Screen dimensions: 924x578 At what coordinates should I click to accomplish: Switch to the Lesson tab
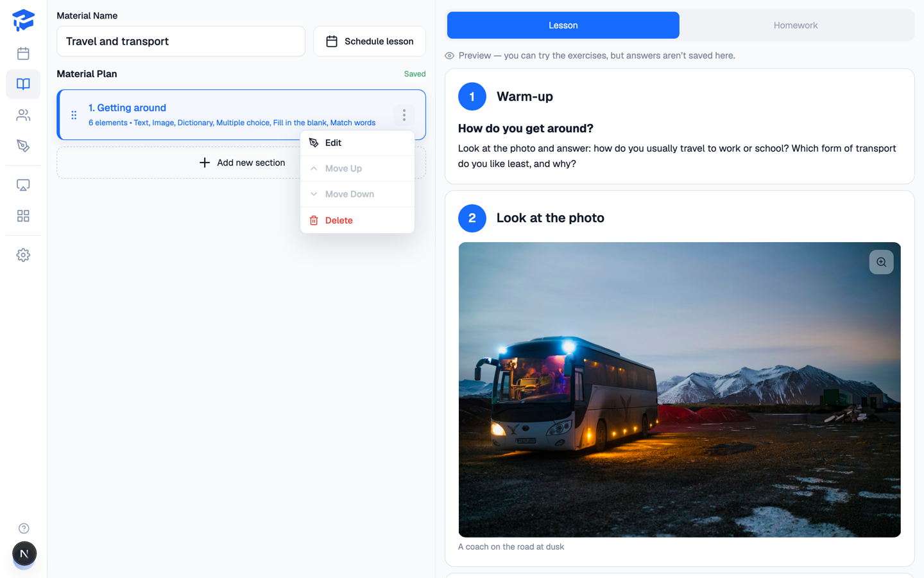563,25
